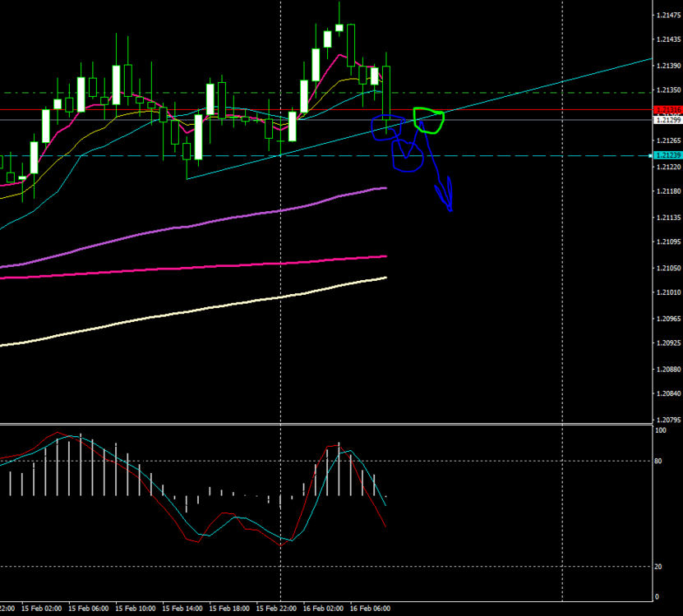Click the 1.21180 price axis label

tap(669, 191)
